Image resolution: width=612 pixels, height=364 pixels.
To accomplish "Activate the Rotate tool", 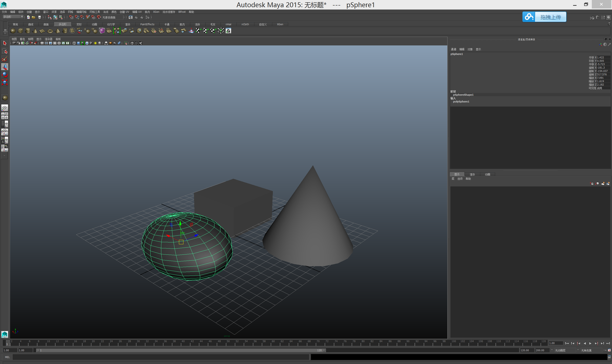I will pyautogui.click(x=5, y=74).
